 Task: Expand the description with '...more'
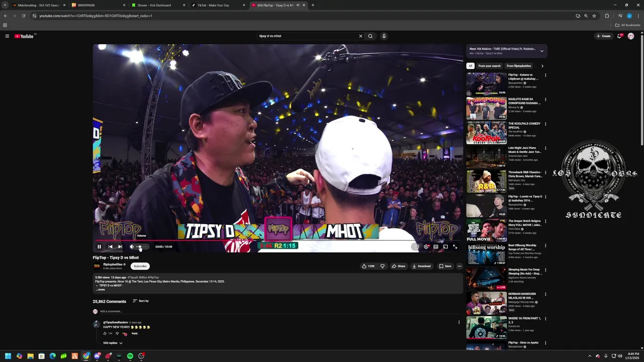(x=101, y=290)
